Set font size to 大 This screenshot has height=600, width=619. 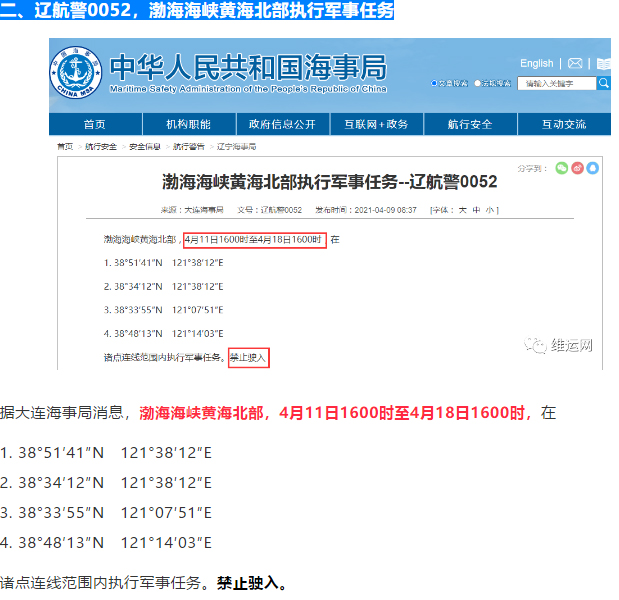(462, 210)
